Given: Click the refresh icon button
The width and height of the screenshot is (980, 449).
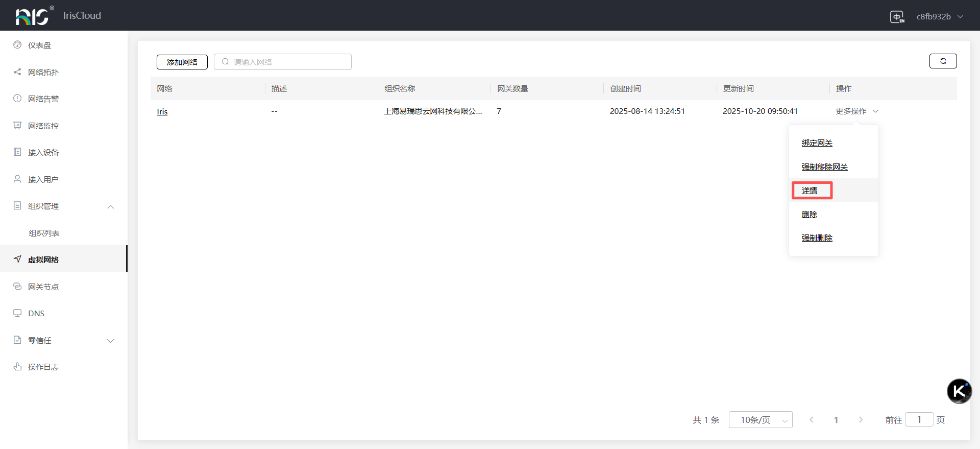Looking at the screenshot, I should pos(943,61).
